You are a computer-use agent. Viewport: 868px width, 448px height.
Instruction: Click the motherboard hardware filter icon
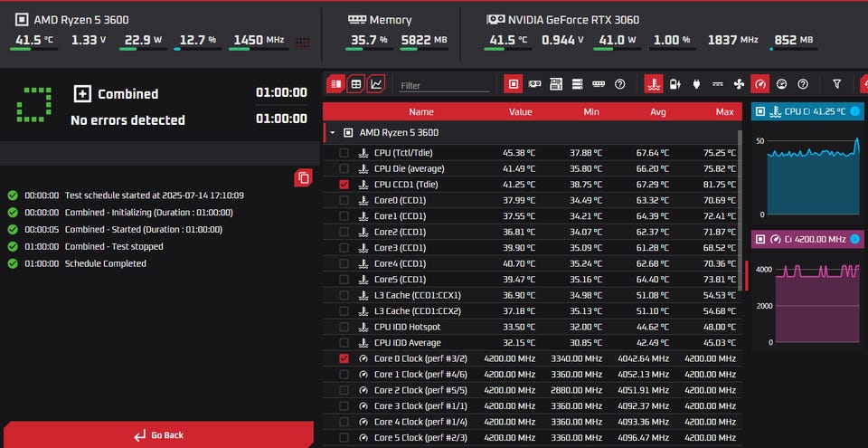[556, 84]
